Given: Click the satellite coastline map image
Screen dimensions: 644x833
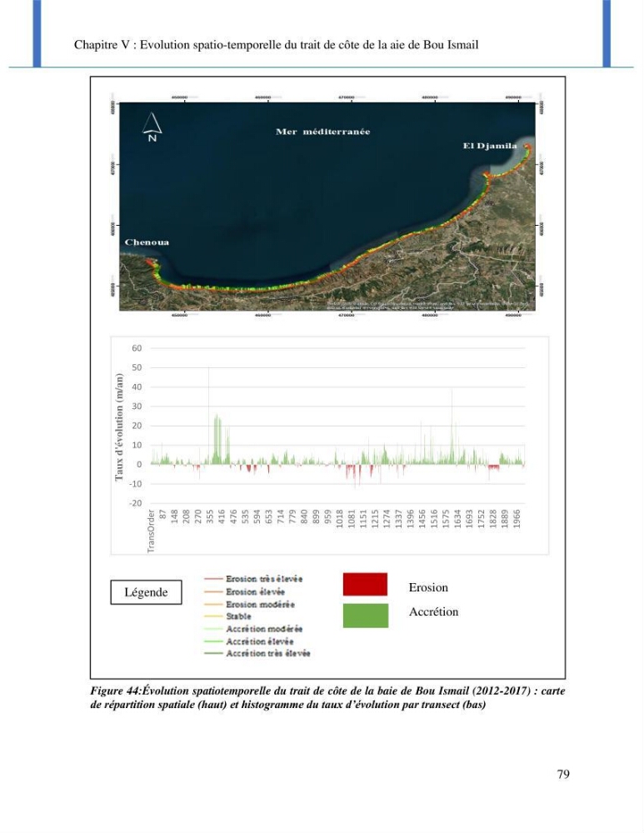Looking at the screenshot, I should (327, 207).
